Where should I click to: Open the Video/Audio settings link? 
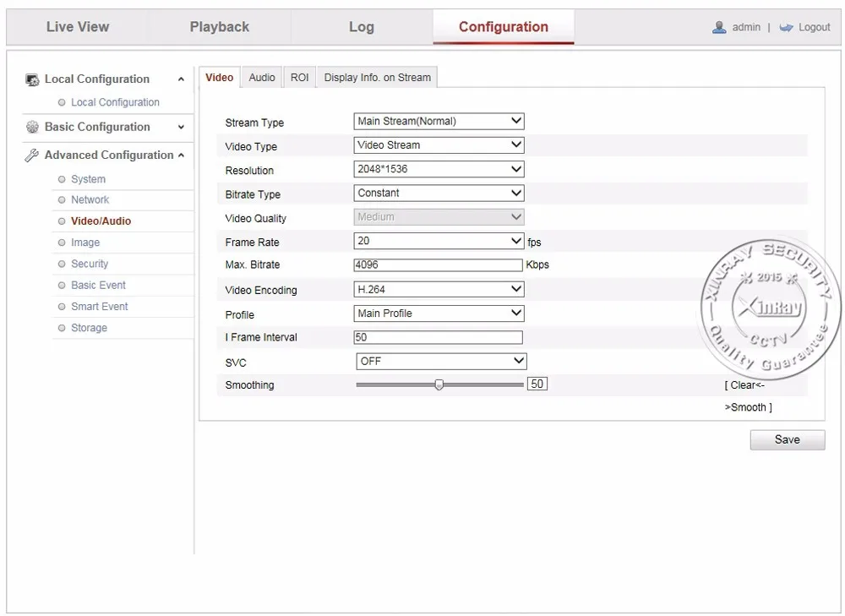pos(101,221)
